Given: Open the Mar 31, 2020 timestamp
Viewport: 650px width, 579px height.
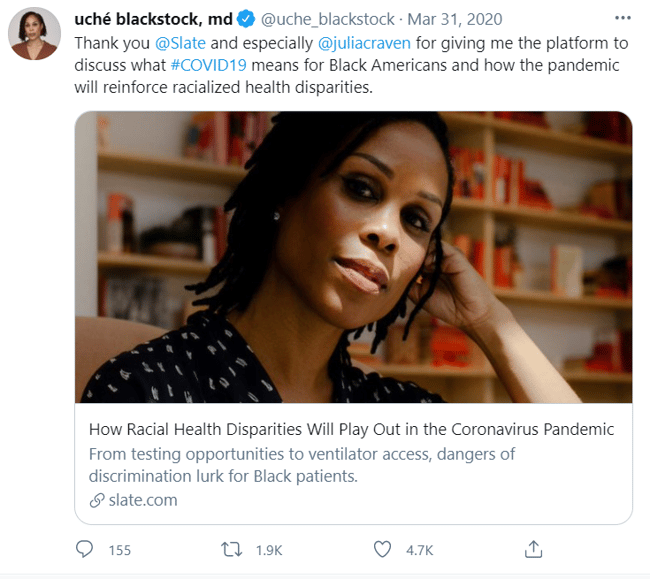Looking at the screenshot, I should 455,19.
